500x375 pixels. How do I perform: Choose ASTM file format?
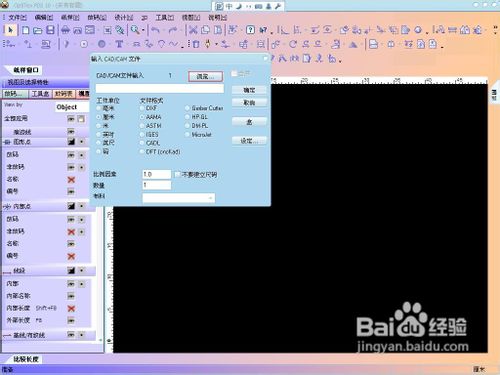pos(142,126)
